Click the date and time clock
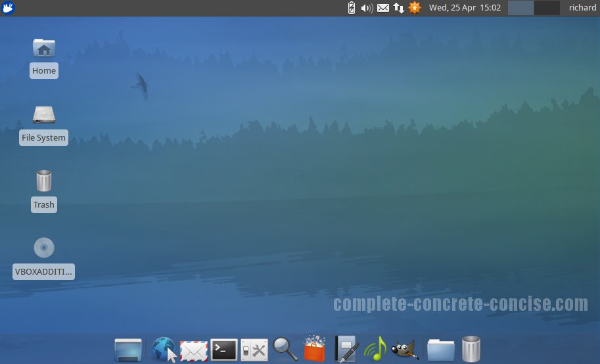 point(465,8)
